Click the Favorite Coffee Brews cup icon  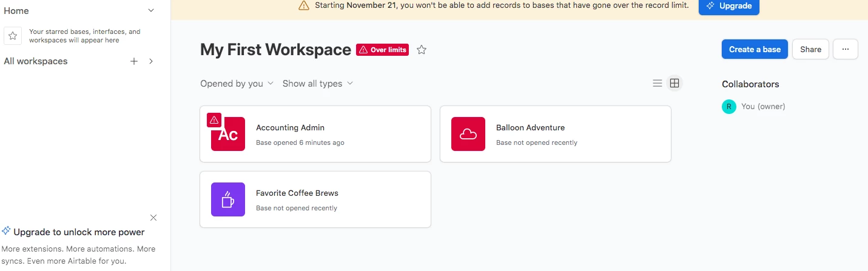228,199
